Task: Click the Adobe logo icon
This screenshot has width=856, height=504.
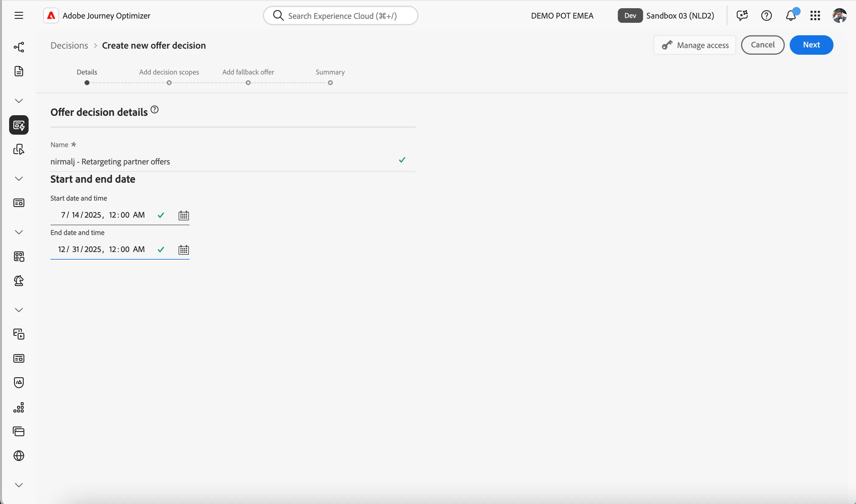Action: click(x=51, y=16)
